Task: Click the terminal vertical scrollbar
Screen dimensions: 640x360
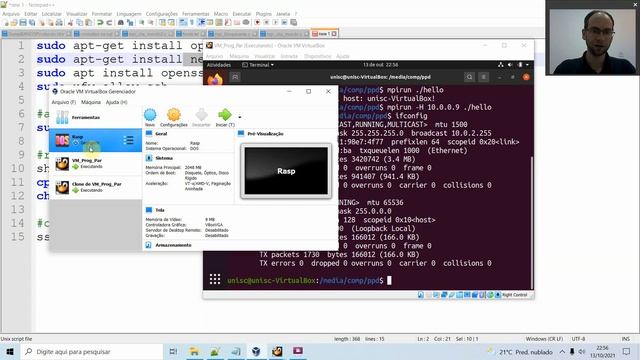Action: (531, 222)
